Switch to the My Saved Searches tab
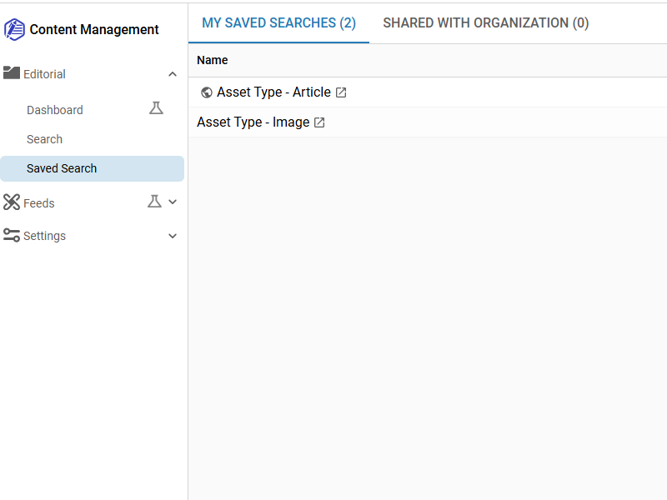 pyautogui.click(x=278, y=23)
